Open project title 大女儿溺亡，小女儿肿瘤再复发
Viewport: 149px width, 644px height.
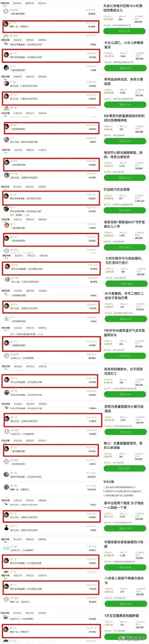124,45
